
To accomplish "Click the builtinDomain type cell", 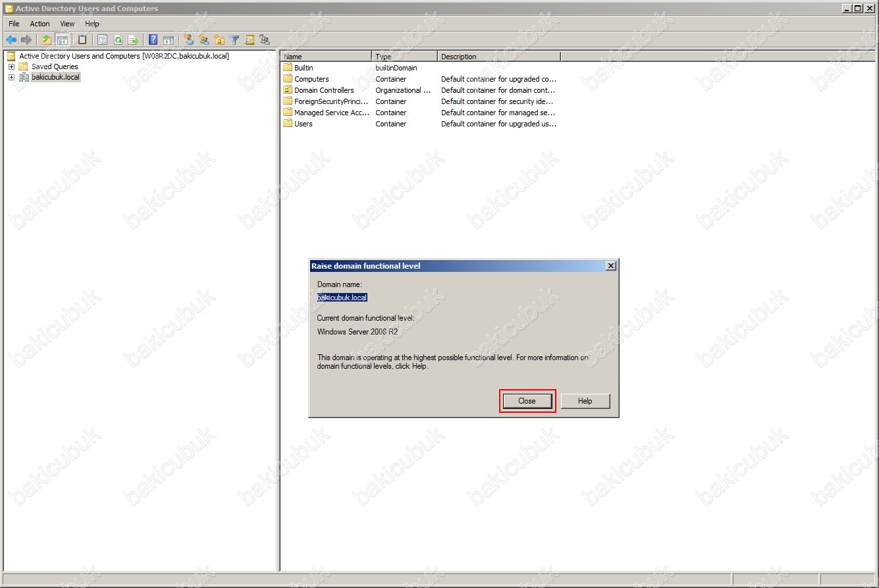I will [396, 68].
